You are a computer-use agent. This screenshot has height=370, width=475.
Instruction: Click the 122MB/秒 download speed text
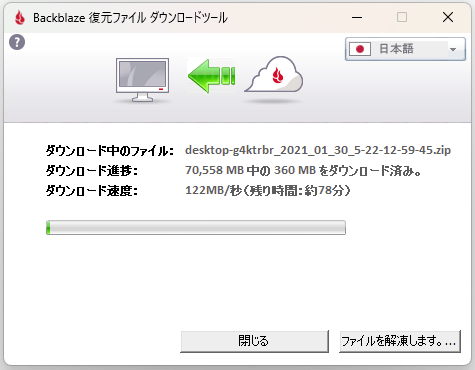coord(268,191)
